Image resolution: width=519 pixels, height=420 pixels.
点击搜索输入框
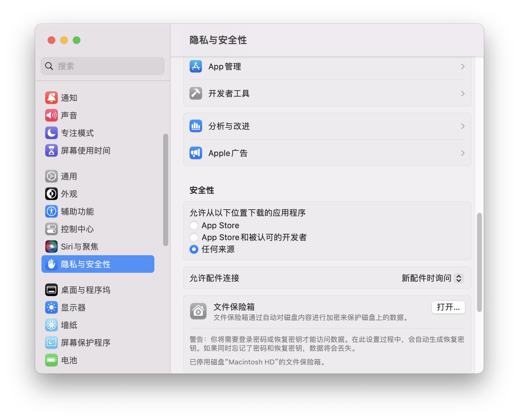pos(102,66)
